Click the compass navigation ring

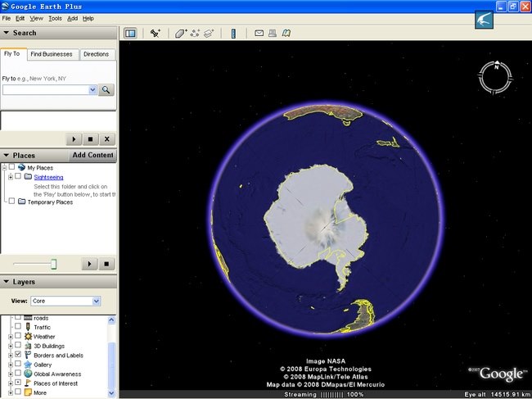click(495, 78)
